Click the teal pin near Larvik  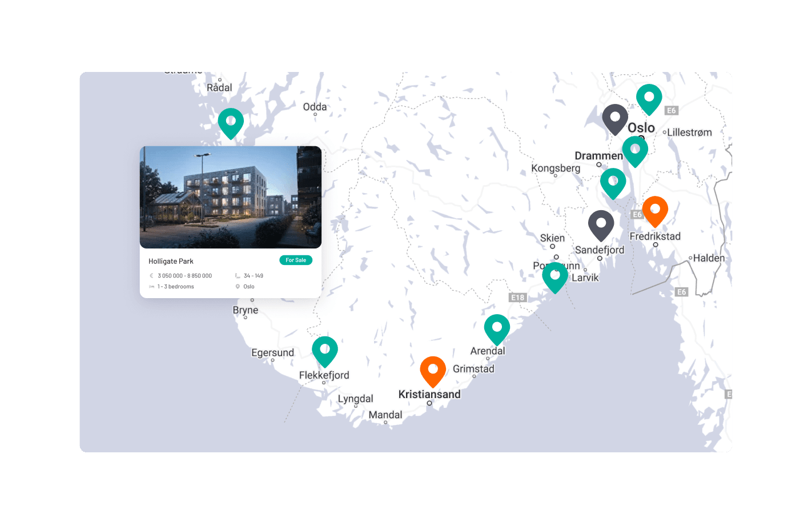(x=555, y=276)
